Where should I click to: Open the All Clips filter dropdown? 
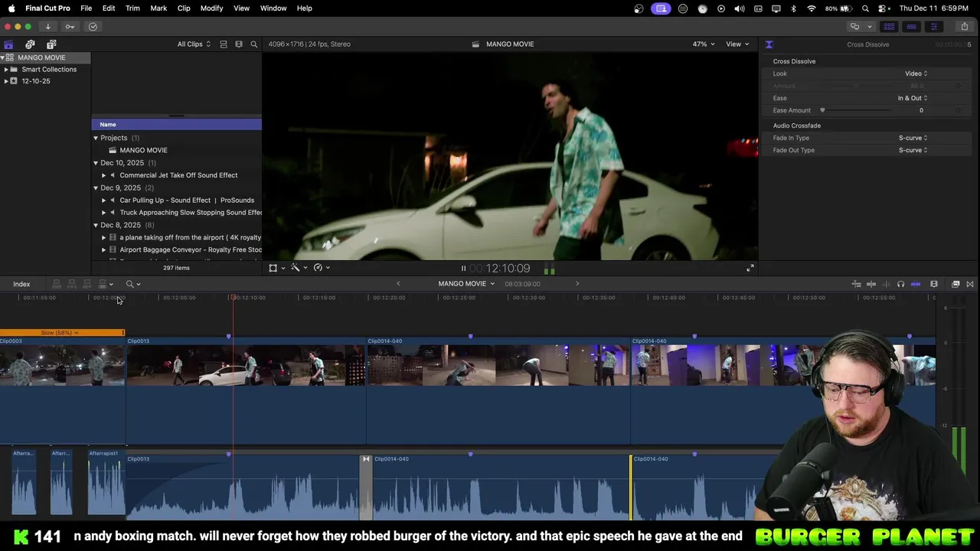(x=194, y=44)
